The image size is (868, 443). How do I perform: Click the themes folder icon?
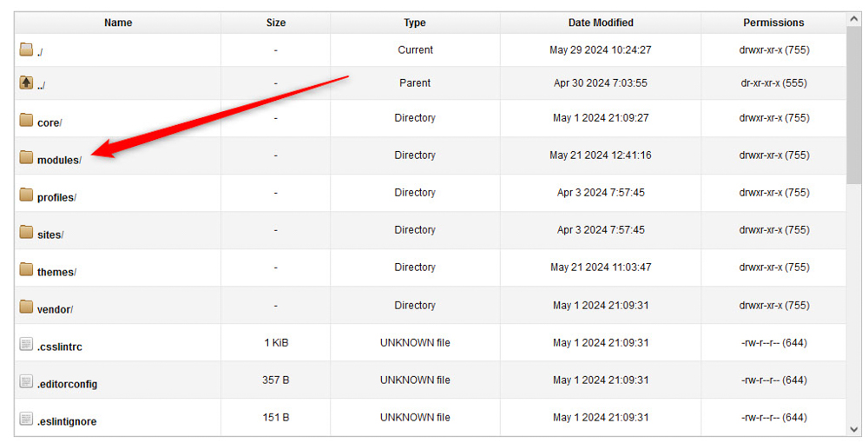tap(26, 269)
